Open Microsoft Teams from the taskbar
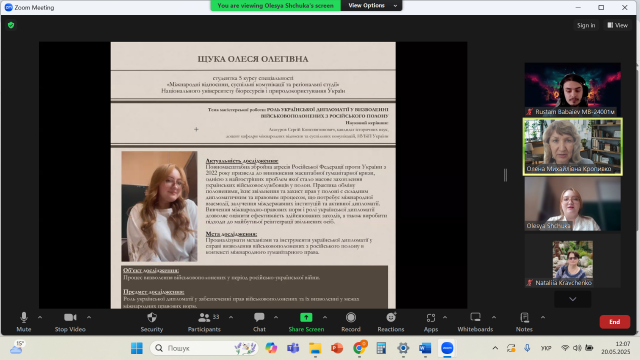The height and width of the screenshot is (360, 640). click(x=293, y=348)
